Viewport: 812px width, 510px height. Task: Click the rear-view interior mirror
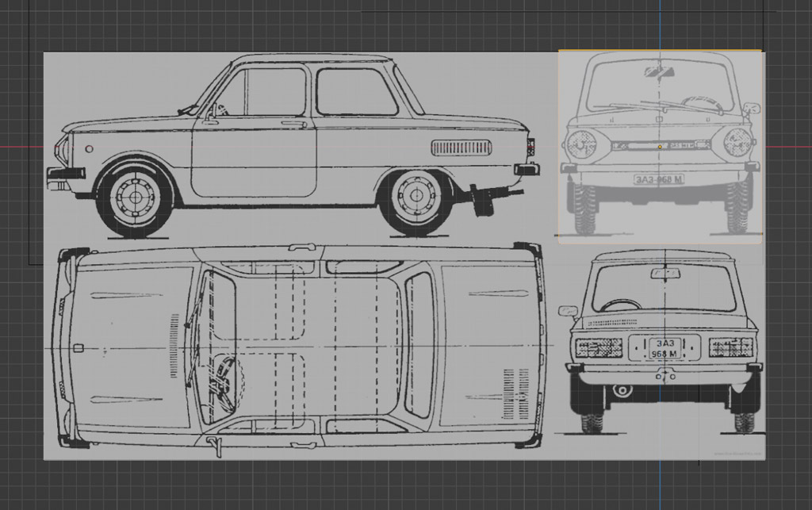pyautogui.click(x=665, y=274)
